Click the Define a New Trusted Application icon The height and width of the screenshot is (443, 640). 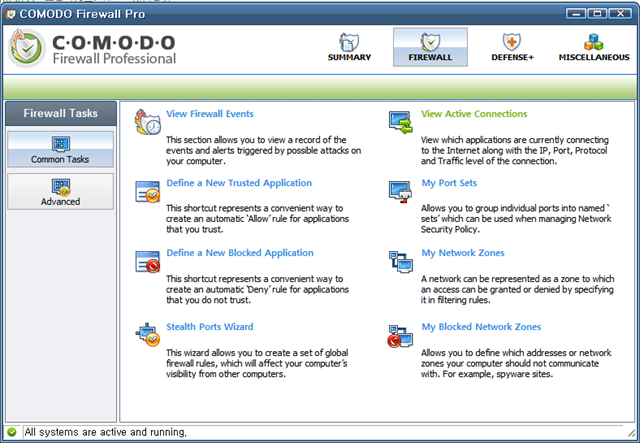[147, 191]
